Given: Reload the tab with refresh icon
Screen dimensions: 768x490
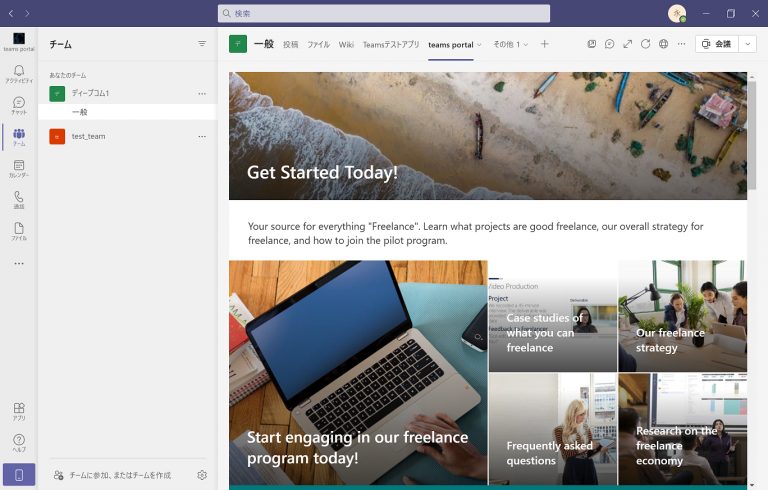Looking at the screenshot, I should point(646,44).
